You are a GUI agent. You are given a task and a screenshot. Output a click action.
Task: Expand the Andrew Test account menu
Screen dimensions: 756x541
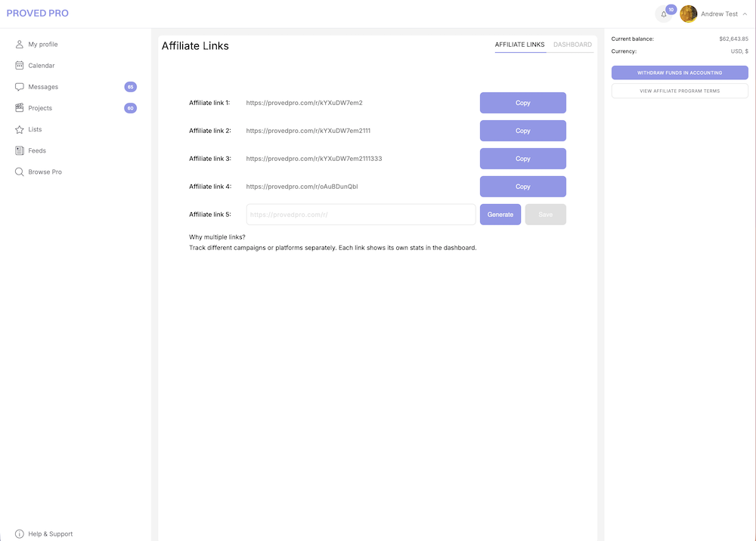pos(717,14)
